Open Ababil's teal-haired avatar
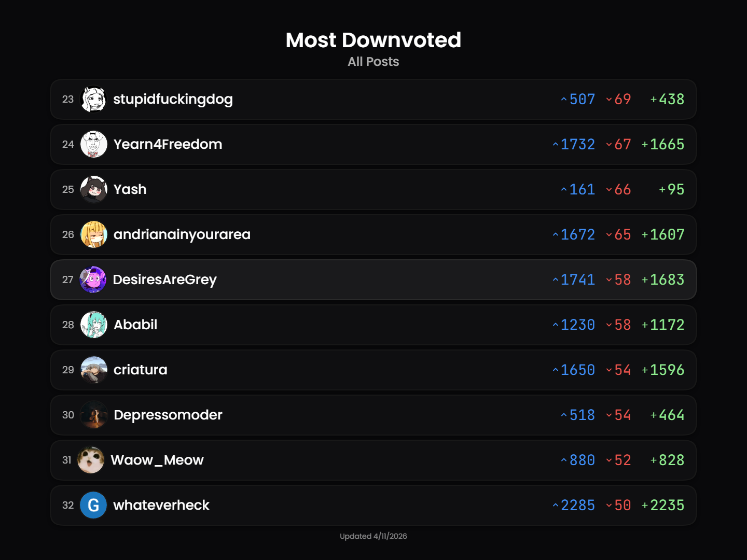Viewport: 747px width, 560px height. [x=94, y=325]
